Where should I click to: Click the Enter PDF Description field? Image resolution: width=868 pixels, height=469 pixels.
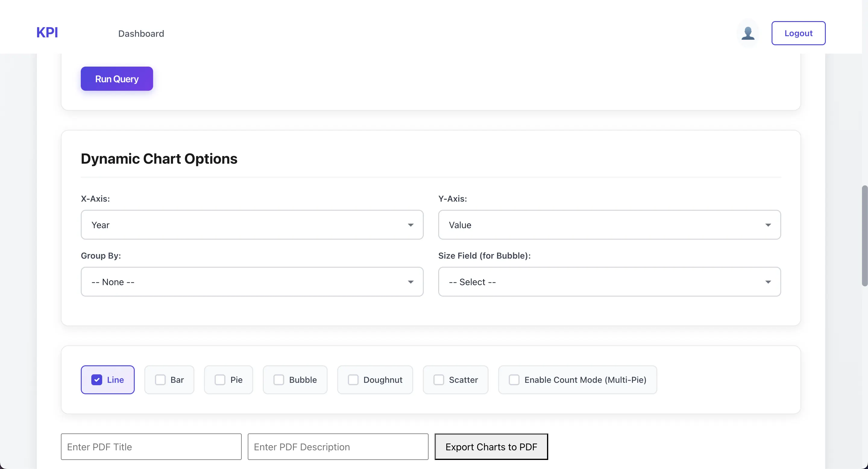tap(337, 447)
